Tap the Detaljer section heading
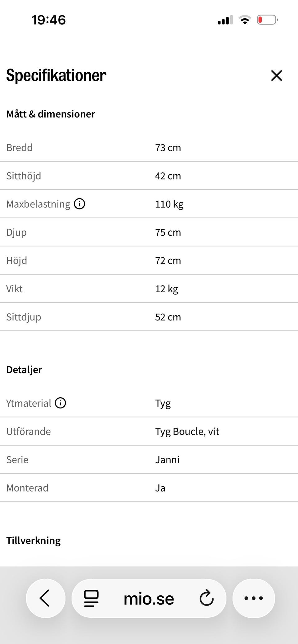Viewport: 298px width, 644px height. [24, 369]
